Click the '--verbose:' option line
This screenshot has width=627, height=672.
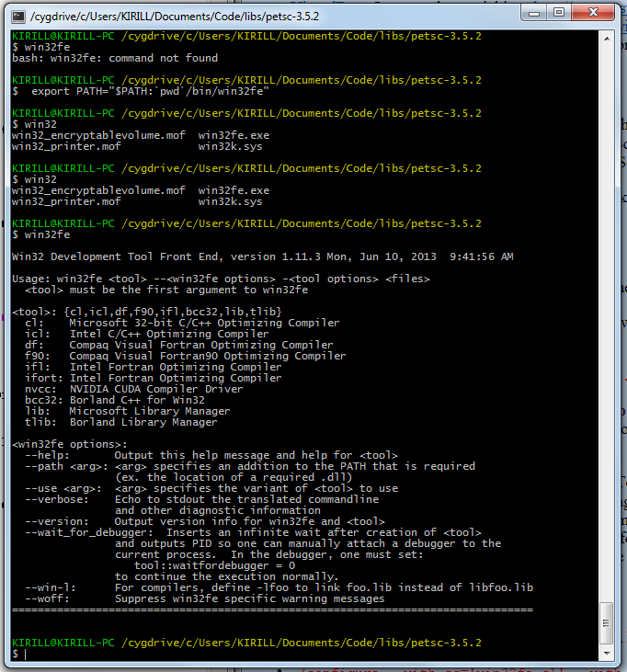pos(202,499)
